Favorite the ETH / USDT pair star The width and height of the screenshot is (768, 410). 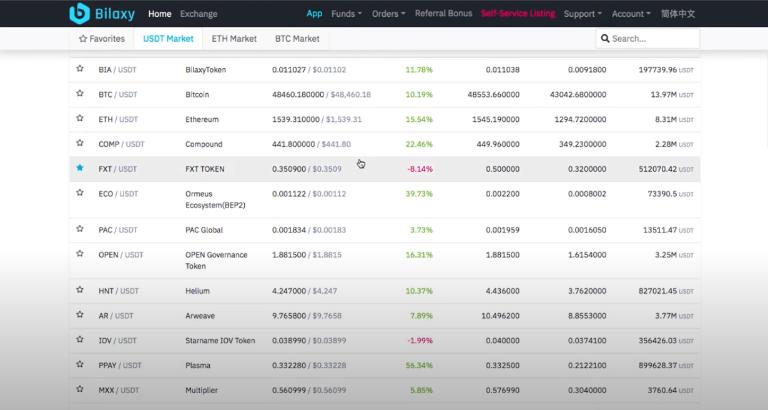tap(80, 118)
